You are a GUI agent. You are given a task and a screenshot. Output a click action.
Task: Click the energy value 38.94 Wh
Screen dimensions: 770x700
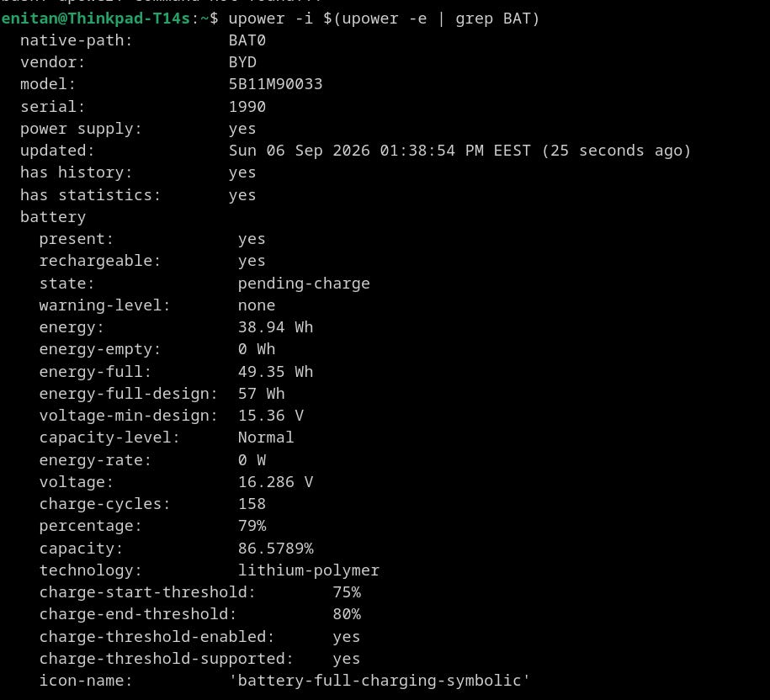(275, 327)
